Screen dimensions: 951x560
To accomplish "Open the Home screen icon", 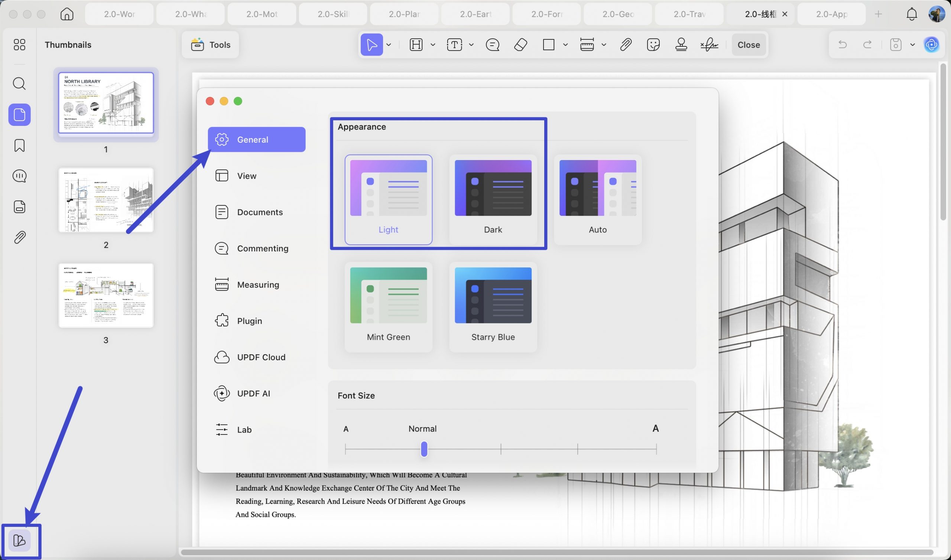I will (x=67, y=14).
